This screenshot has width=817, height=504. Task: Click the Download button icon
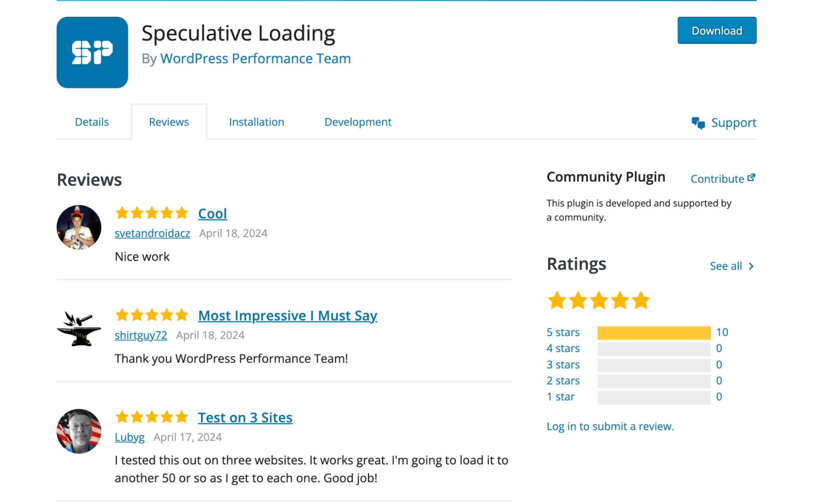[716, 30]
